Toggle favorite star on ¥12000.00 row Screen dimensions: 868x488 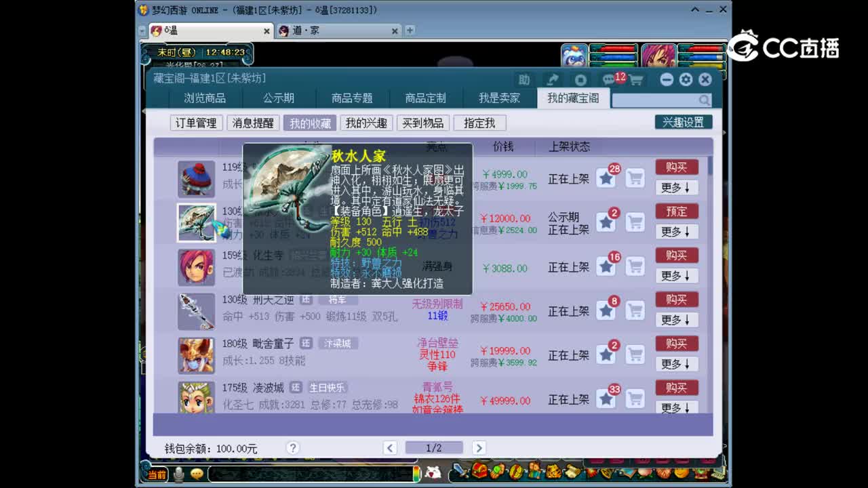point(606,222)
